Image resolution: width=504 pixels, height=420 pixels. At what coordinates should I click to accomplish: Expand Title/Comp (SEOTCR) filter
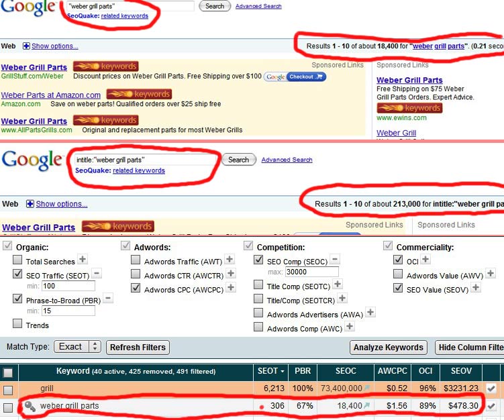point(342,298)
